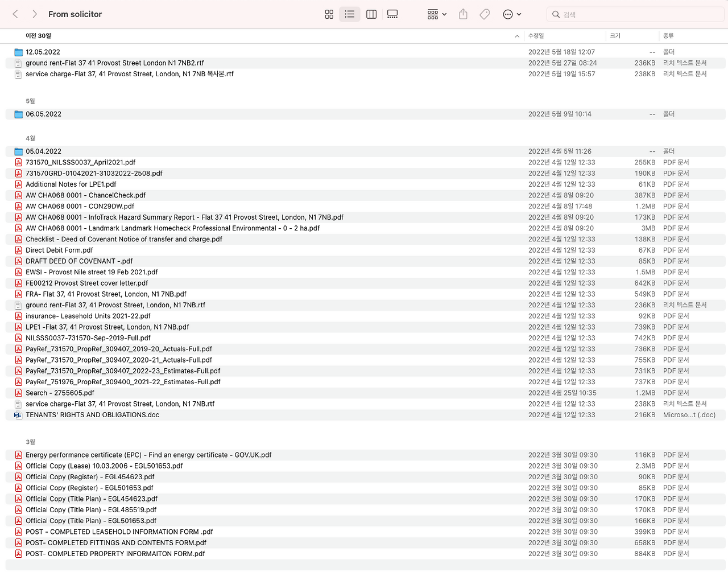Click PDF icon of POST- COMPLETED PROPERTY INFORMAITON FORM.pdf
The image size is (728, 572).
(x=19, y=554)
